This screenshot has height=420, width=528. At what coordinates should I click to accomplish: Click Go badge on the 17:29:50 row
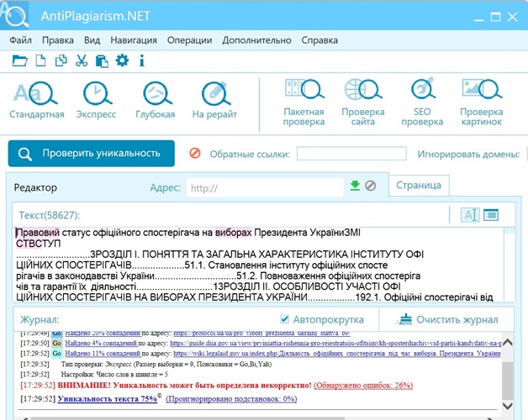point(57,344)
